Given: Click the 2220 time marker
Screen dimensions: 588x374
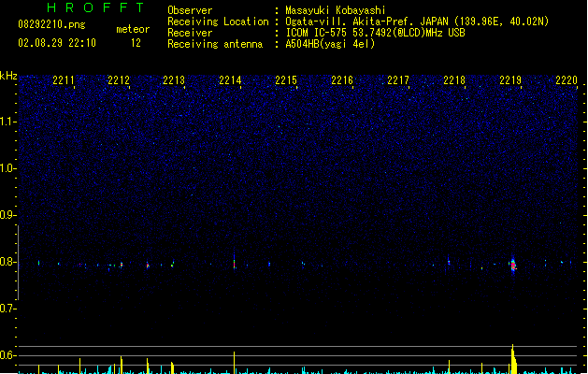Looking at the screenshot, I should [566, 80].
